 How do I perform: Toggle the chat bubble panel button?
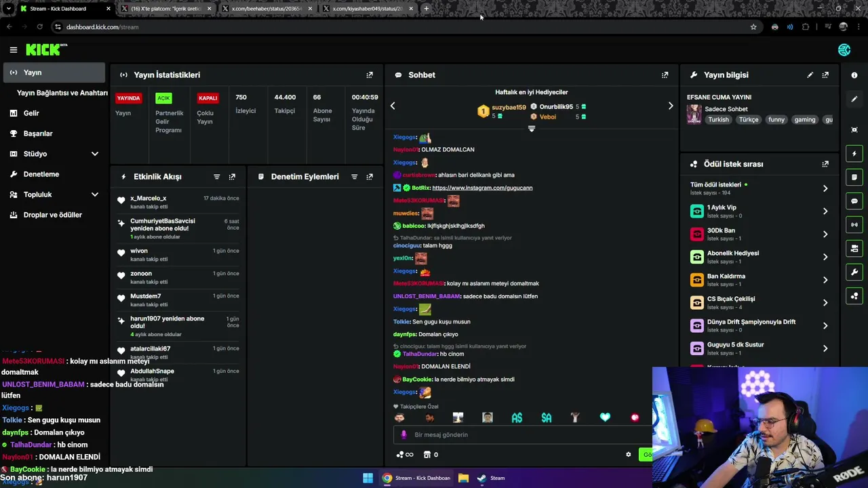[x=854, y=201]
